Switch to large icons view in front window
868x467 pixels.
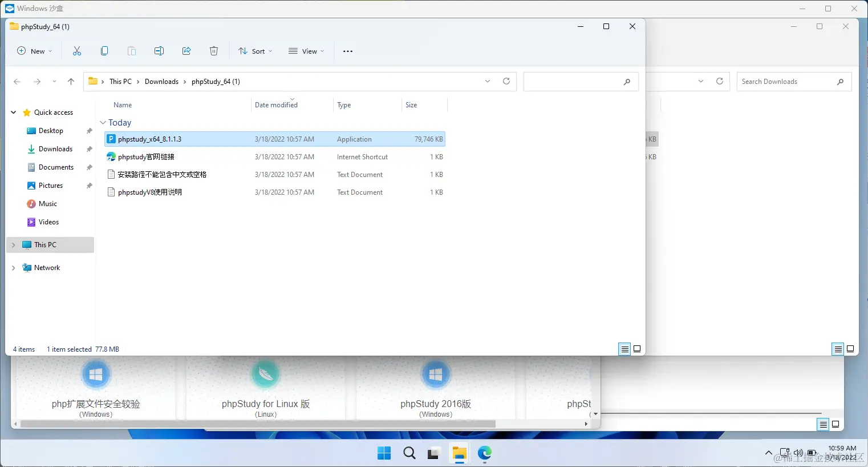click(637, 349)
